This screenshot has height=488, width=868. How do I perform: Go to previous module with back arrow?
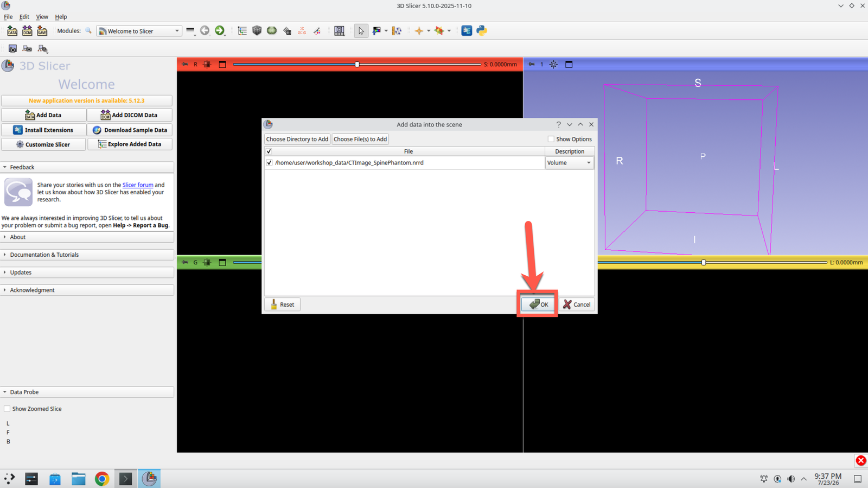[205, 31]
